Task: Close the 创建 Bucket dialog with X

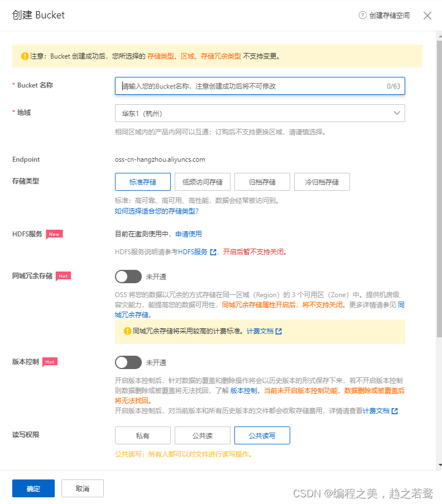Action: tap(427, 16)
